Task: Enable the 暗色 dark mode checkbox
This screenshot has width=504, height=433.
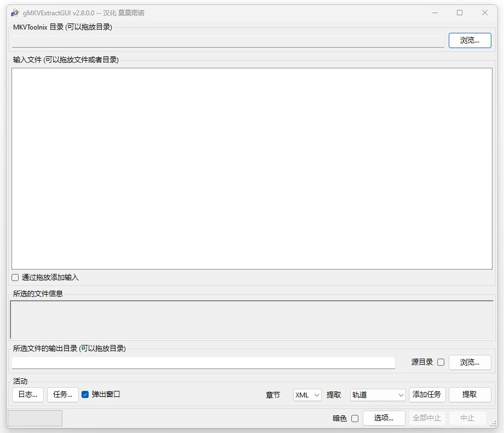Action: [355, 418]
